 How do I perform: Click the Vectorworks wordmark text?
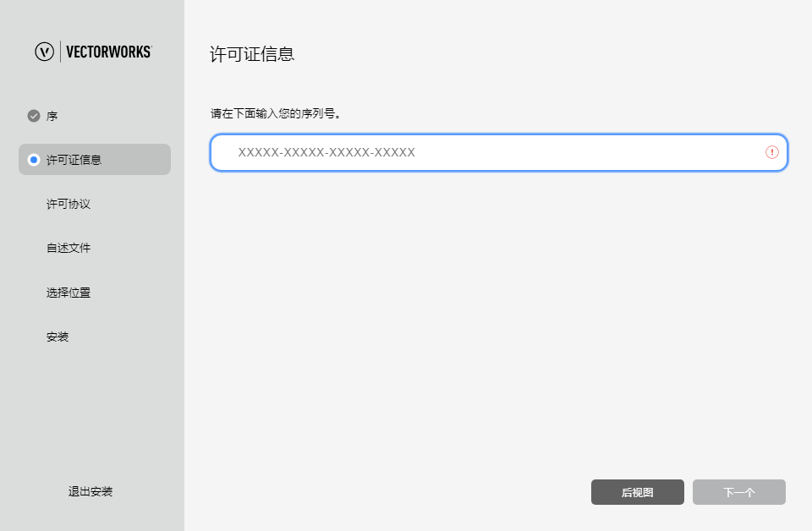[x=108, y=52]
